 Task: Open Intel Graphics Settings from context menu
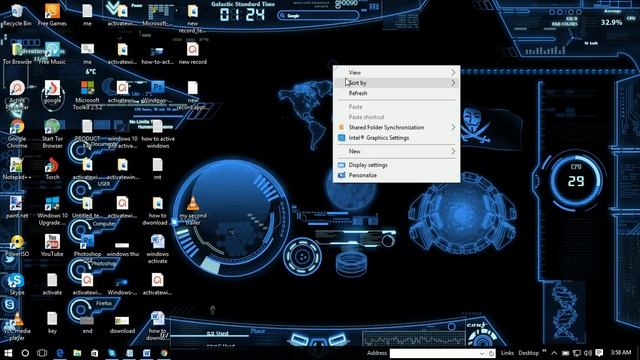[x=397, y=138]
